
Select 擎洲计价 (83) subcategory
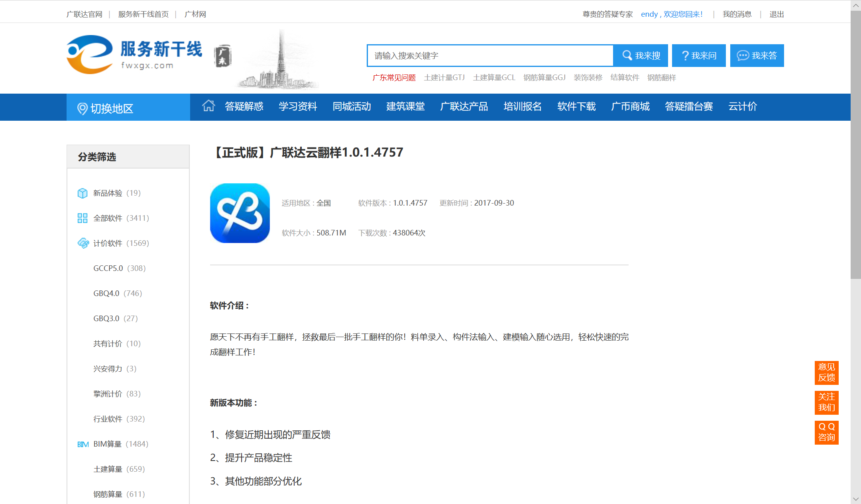point(117,394)
